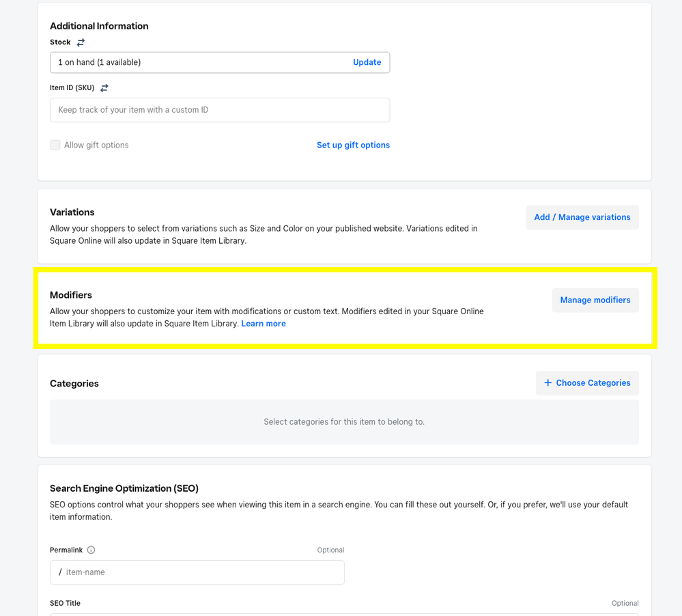This screenshot has height=616, width=682.
Task: Select the "1 on hand (1 available)" stock text
Action: [x=100, y=62]
